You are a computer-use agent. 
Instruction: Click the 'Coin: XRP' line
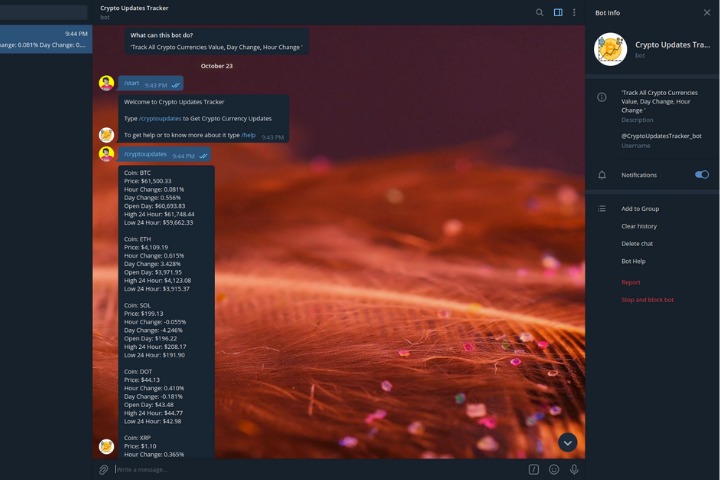(137, 438)
